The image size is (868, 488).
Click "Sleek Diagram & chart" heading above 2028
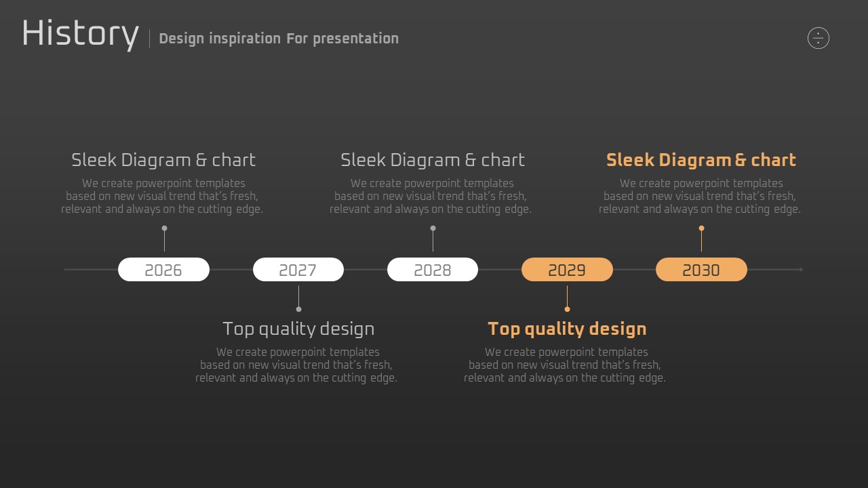coord(433,160)
